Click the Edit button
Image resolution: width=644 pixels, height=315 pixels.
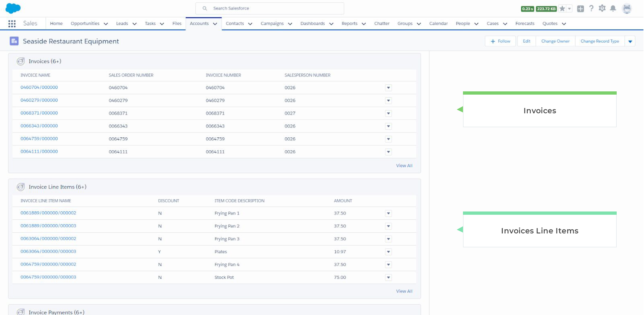pyautogui.click(x=526, y=41)
